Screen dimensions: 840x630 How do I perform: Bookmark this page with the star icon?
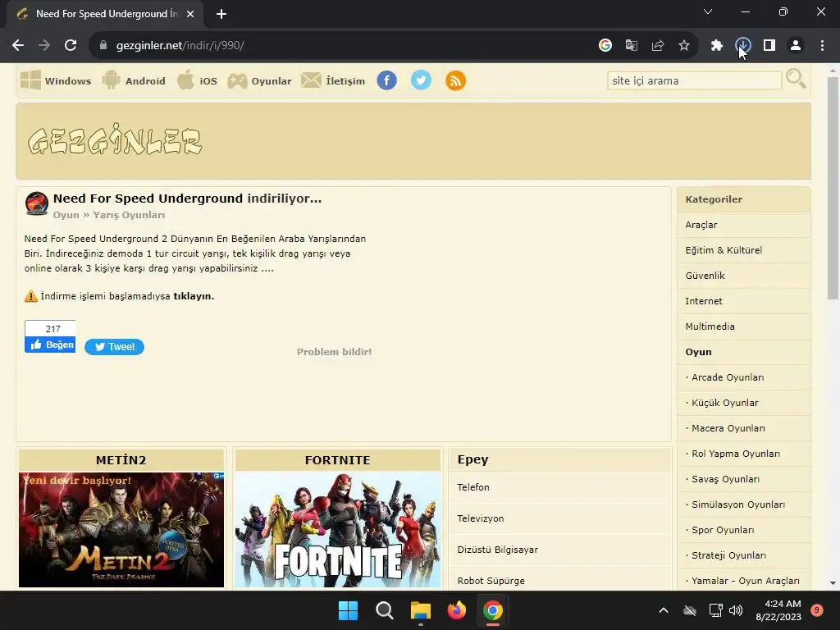click(x=683, y=46)
